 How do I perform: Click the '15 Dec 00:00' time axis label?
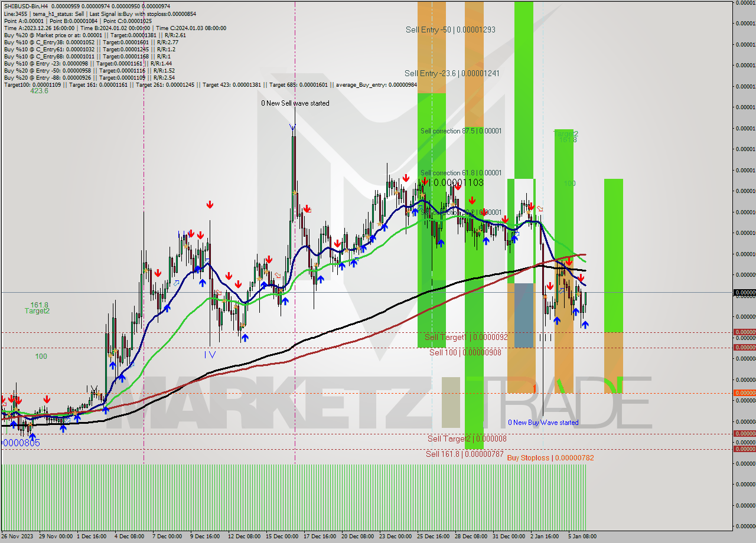281,537
